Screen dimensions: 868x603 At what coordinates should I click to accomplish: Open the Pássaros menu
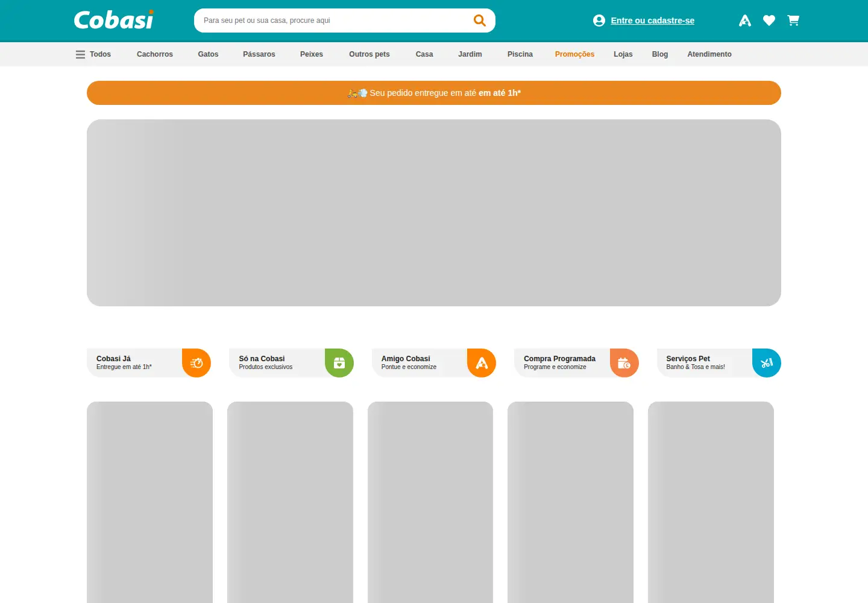coord(259,54)
